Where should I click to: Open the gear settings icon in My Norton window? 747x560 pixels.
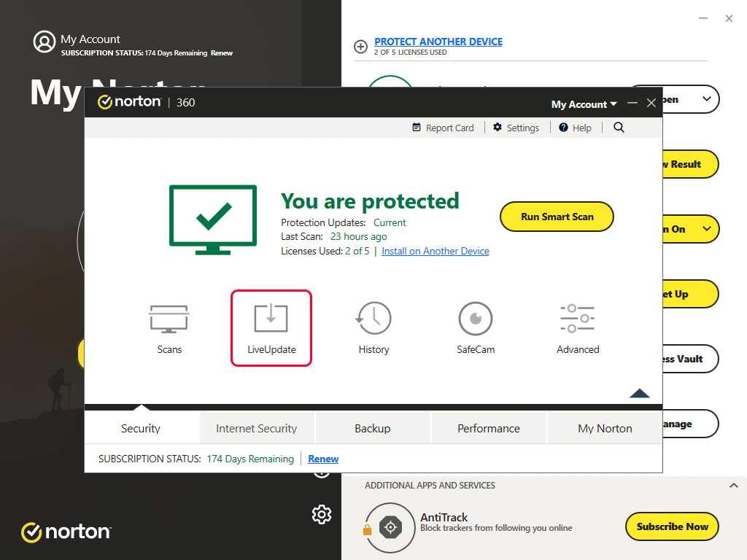pyautogui.click(x=322, y=514)
